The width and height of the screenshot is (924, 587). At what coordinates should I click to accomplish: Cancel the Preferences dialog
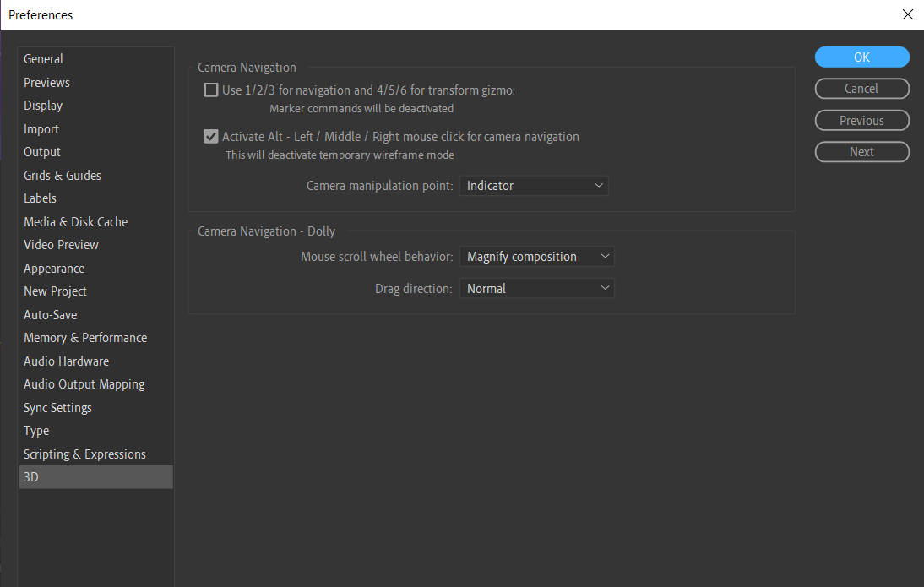click(x=861, y=88)
